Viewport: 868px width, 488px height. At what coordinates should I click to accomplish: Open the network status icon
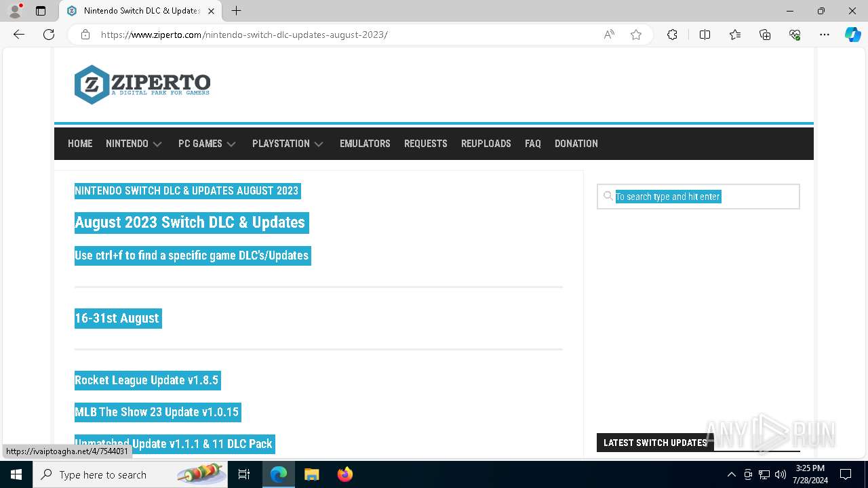[x=764, y=474]
